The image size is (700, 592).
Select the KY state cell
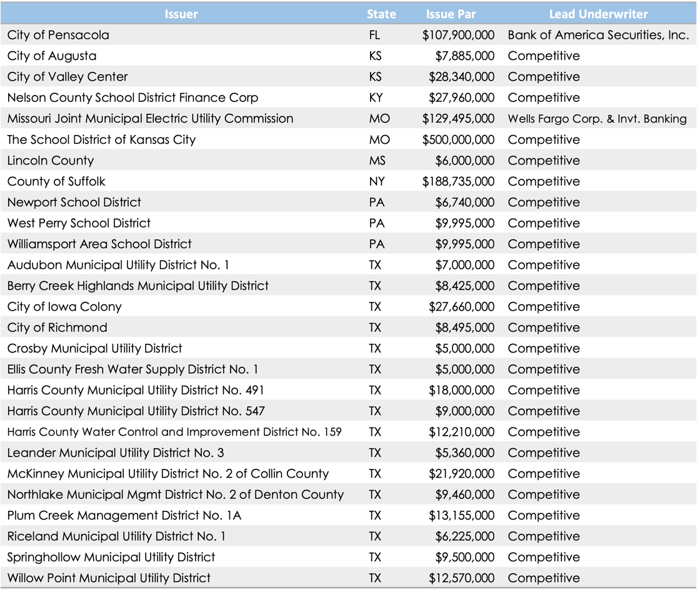coord(376,98)
